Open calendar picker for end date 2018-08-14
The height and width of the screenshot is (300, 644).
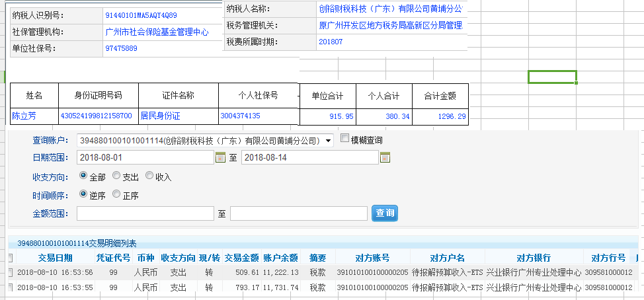point(385,157)
